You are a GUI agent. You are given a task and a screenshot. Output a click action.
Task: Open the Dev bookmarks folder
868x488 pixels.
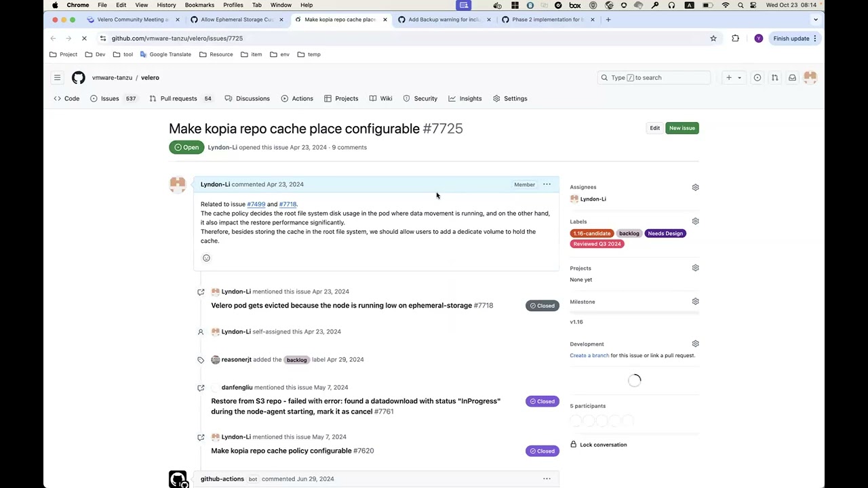[96, 54]
